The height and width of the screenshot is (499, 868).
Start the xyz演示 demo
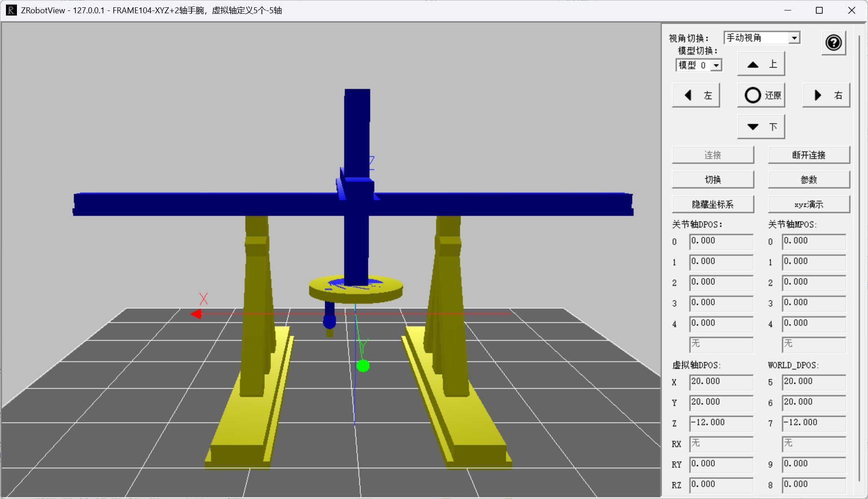click(x=809, y=204)
